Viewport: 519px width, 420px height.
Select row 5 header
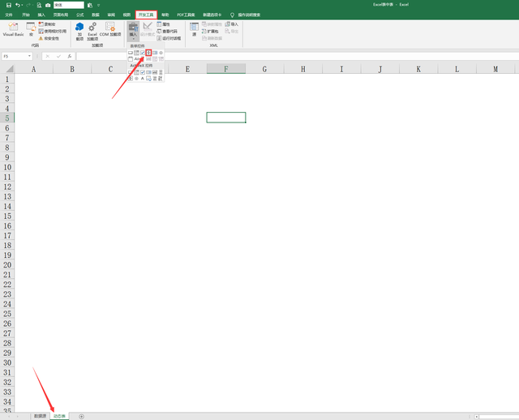7,118
